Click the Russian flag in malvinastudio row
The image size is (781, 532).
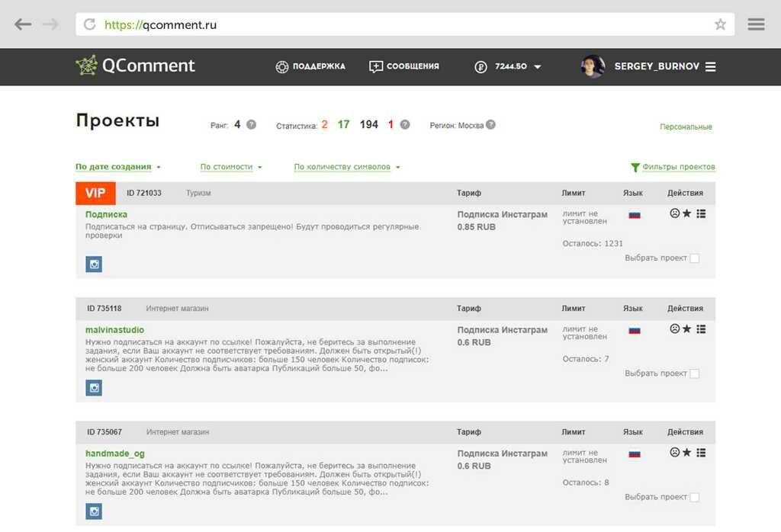(x=635, y=331)
